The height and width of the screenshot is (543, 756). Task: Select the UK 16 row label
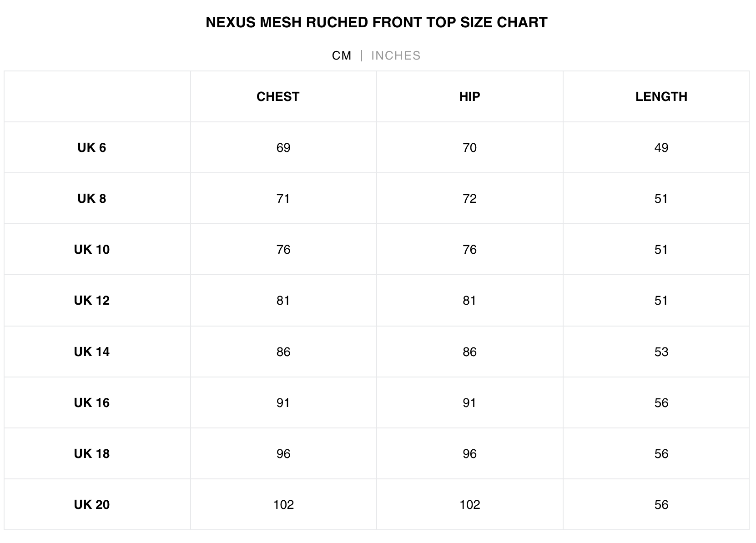(x=91, y=402)
